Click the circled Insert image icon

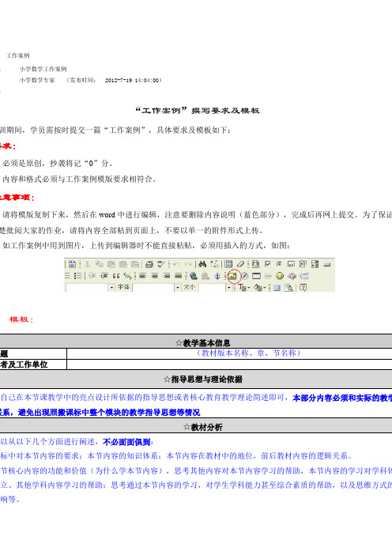(x=233, y=276)
